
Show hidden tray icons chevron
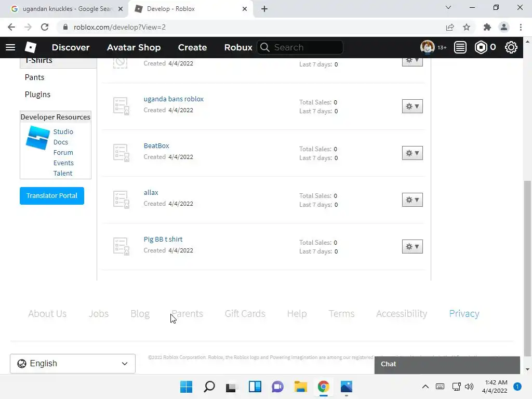(425, 387)
